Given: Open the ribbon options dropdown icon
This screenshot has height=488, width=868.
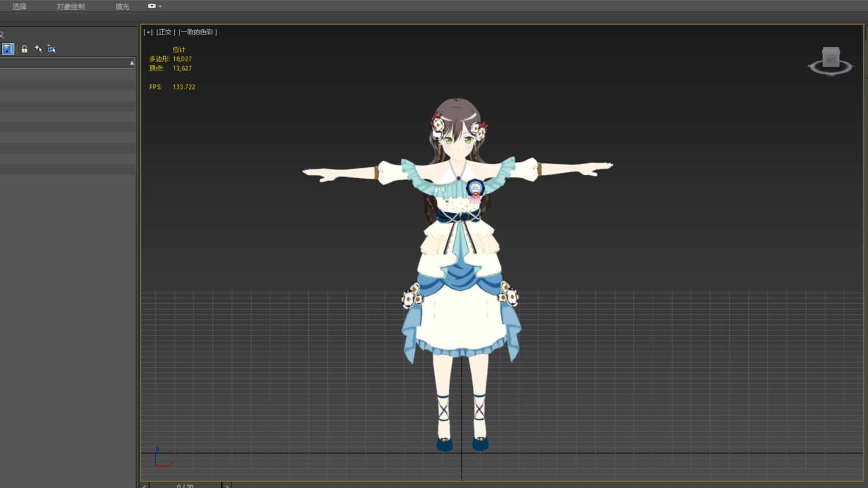Looking at the screenshot, I should (153, 6).
